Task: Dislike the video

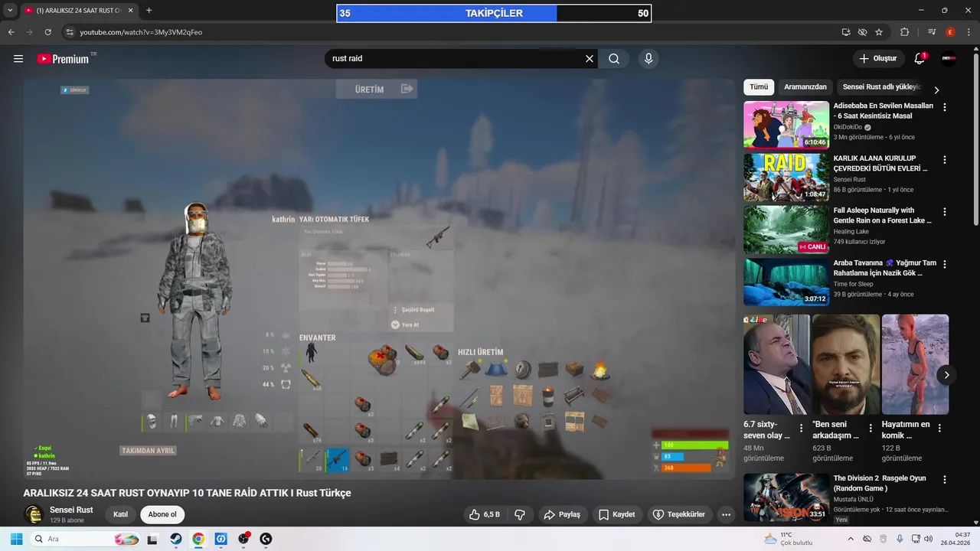Action: coord(520,514)
